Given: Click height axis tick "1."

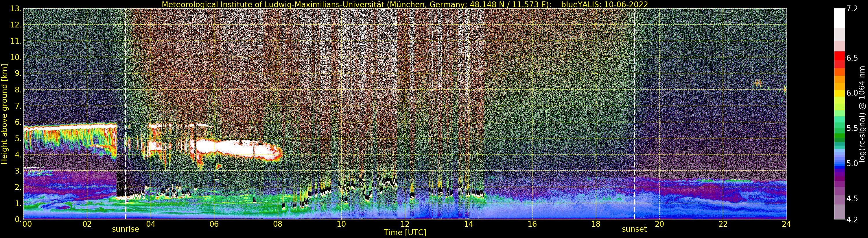Looking at the screenshot, I should (x=18, y=203).
